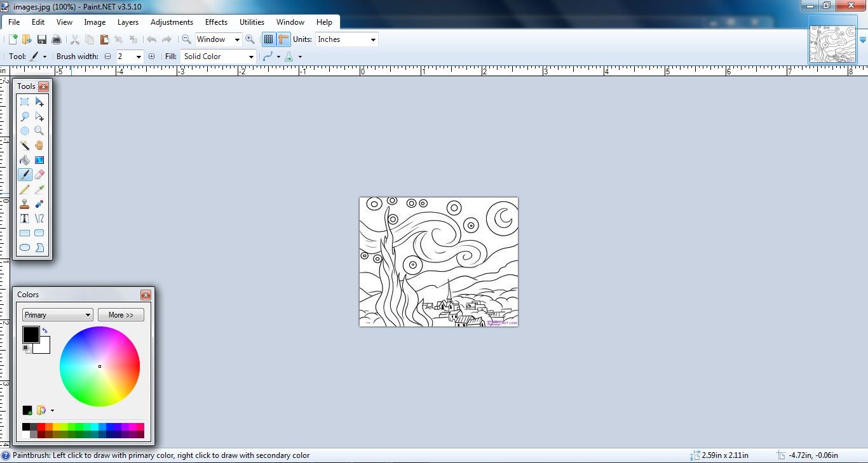
Task: Activate the Pencil tool
Action: 24,189
